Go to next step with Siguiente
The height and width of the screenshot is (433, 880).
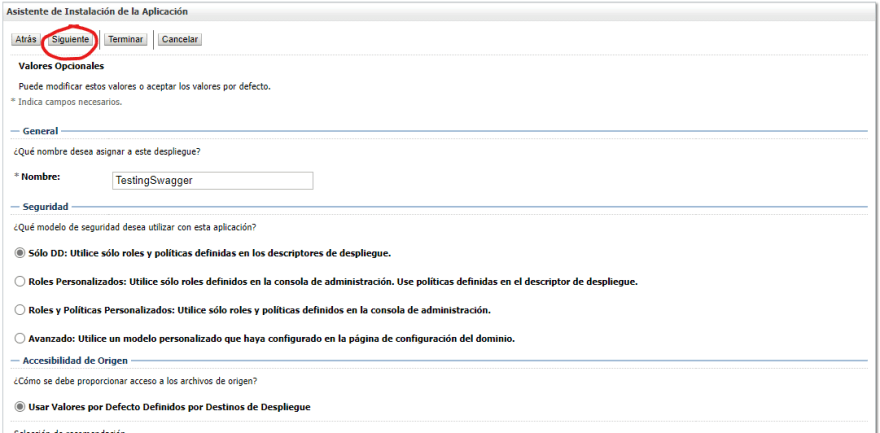click(70, 40)
